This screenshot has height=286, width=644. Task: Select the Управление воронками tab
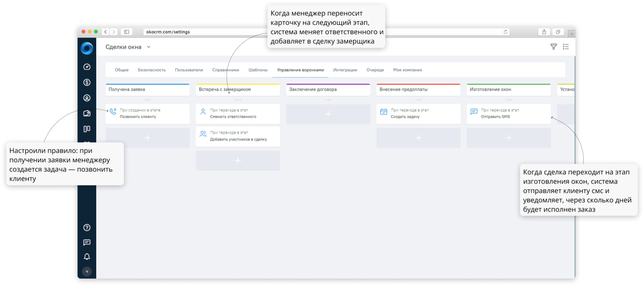pyautogui.click(x=300, y=70)
